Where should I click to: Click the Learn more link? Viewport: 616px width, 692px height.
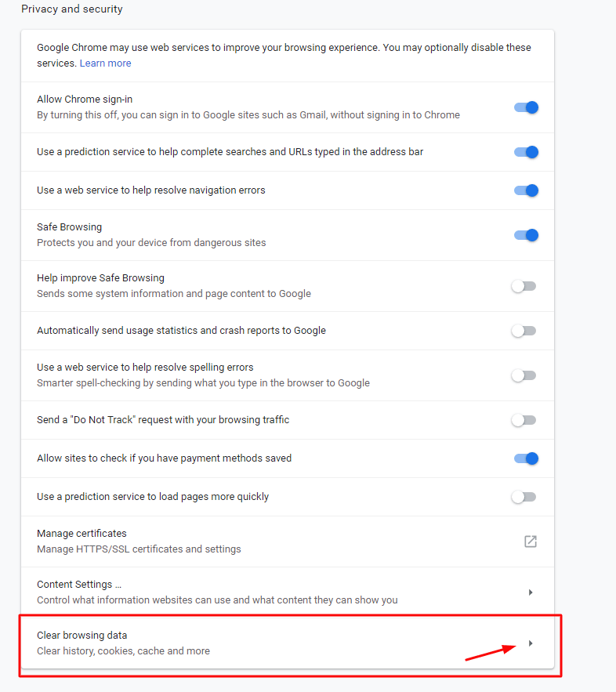pyautogui.click(x=105, y=63)
